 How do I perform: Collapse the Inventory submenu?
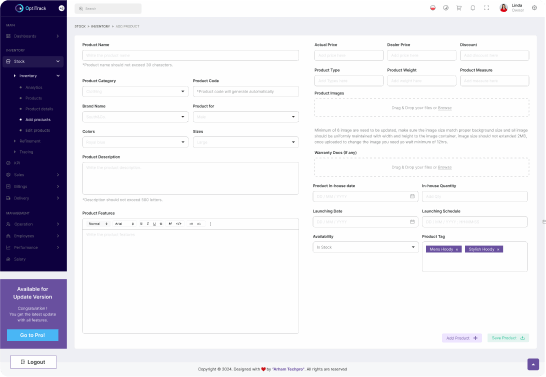click(x=36, y=76)
